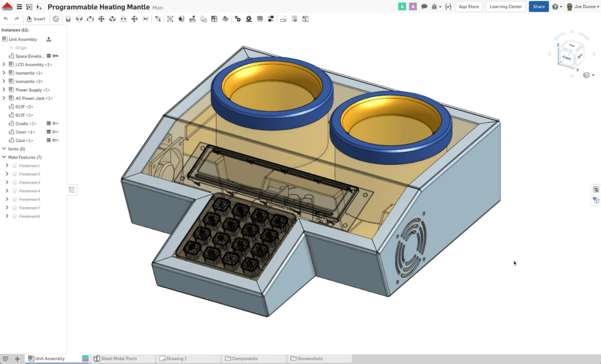Viewport: 601px width, 364px height.
Task: Toggle the lower panel icon on right edge
Action: tap(595, 200)
